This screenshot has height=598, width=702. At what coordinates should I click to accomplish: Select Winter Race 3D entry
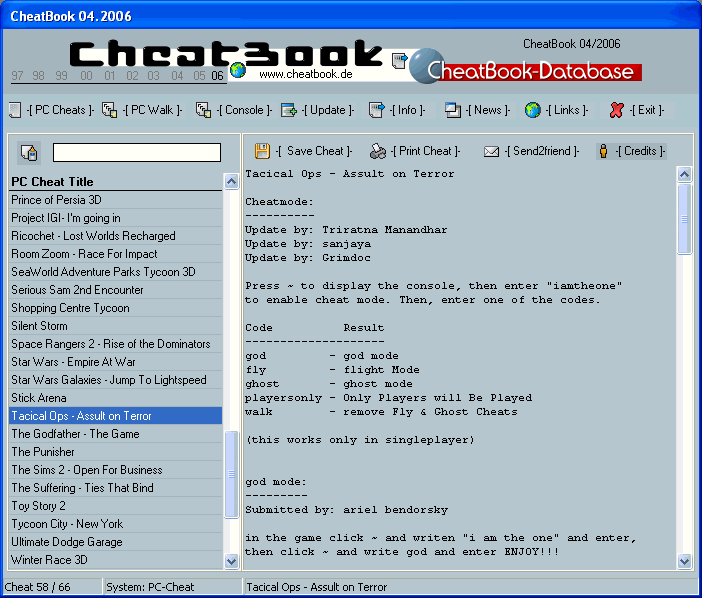pos(116,560)
